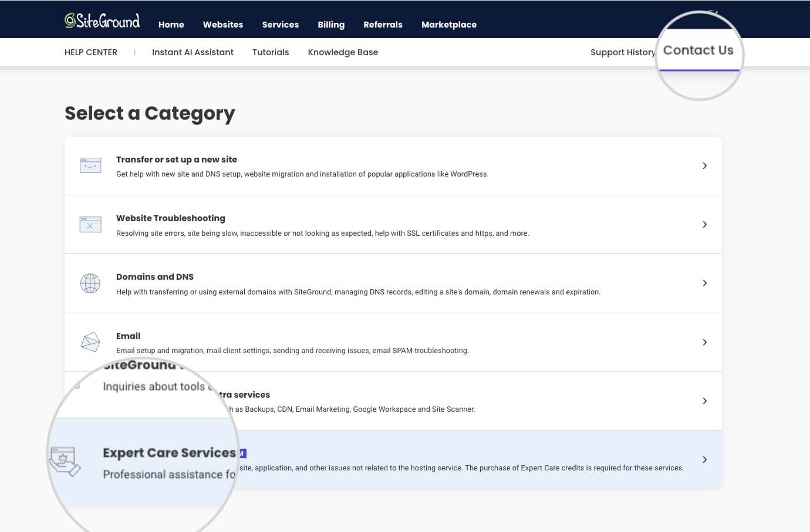Image resolution: width=810 pixels, height=532 pixels.
Task: Click the Website Troubleshooting window icon
Action: pos(90,224)
